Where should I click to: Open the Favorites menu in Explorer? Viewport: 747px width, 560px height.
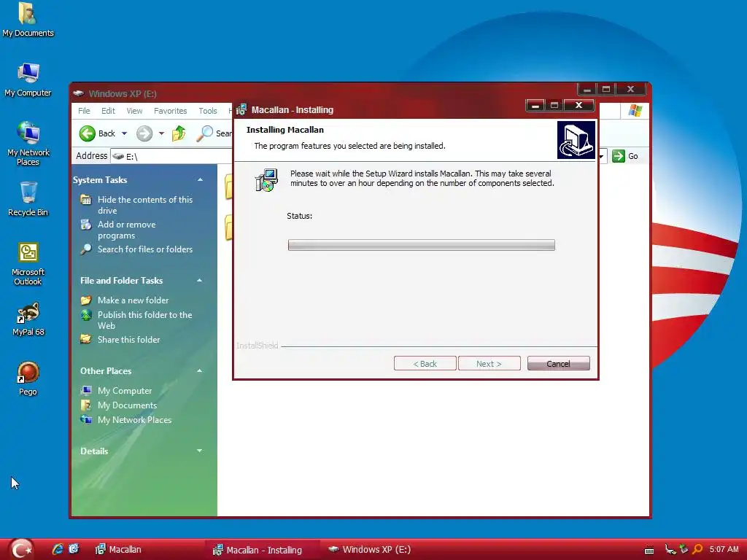tap(170, 111)
